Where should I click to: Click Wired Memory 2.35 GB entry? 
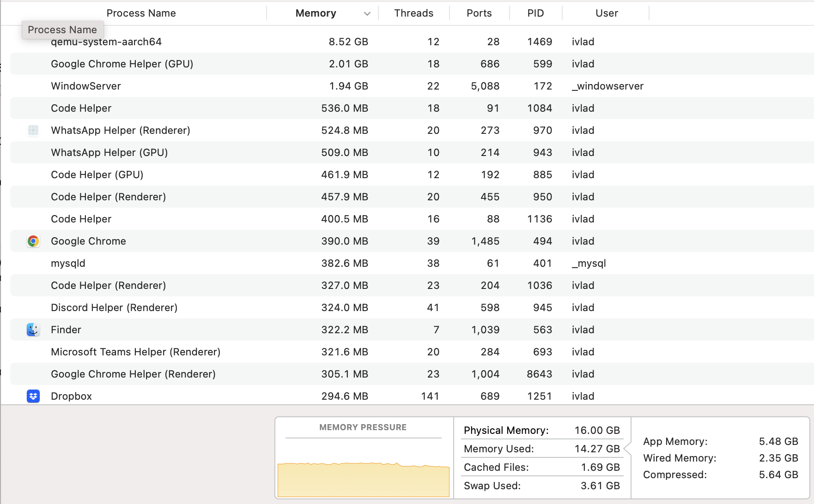pyautogui.click(x=721, y=458)
